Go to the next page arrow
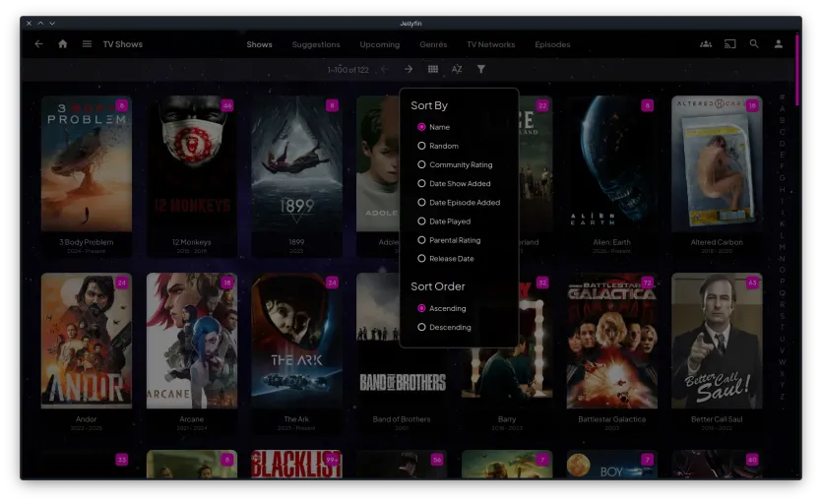Viewport: 822px width, 504px height. 409,69
